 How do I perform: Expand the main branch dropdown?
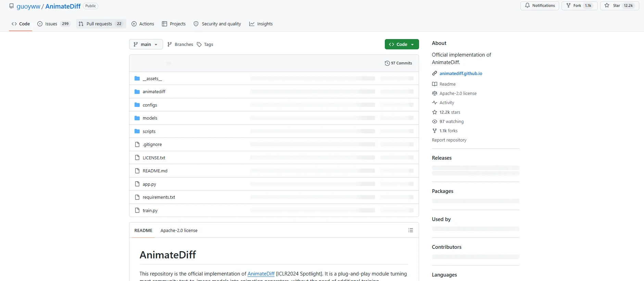(146, 45)
